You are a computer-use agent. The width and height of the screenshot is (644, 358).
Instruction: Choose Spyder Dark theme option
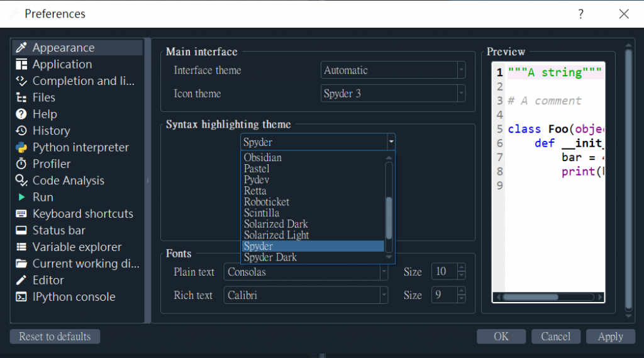coord(314,257)
